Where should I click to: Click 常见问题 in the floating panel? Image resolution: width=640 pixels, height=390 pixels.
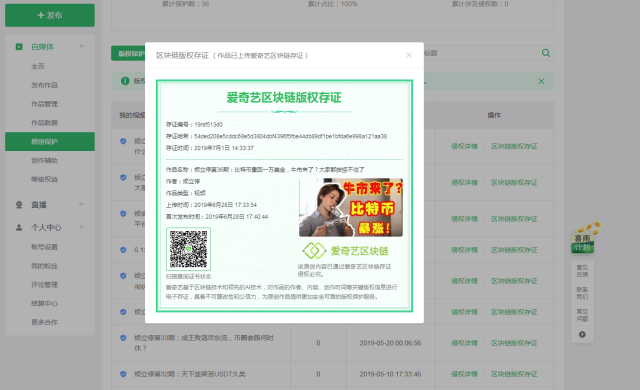582,315
